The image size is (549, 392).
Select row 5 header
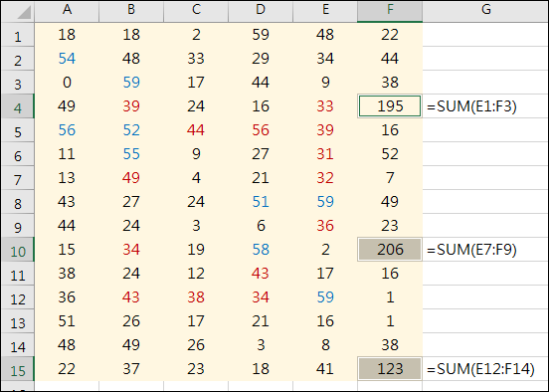pyautogui.click(x=18, y=130)
